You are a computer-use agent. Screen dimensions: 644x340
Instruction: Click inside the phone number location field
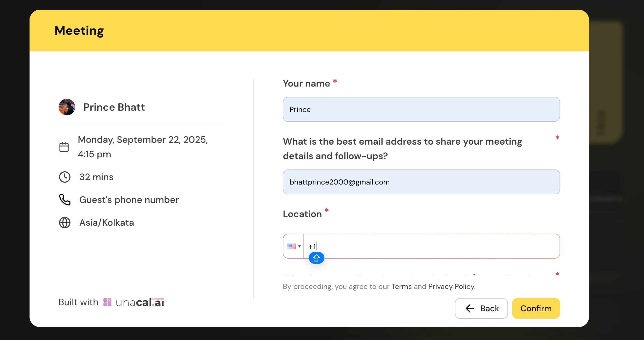(x=430, y=246)
